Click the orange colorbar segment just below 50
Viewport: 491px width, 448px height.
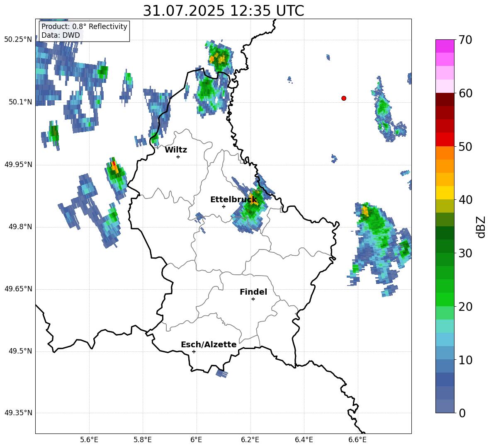(445, 153)
